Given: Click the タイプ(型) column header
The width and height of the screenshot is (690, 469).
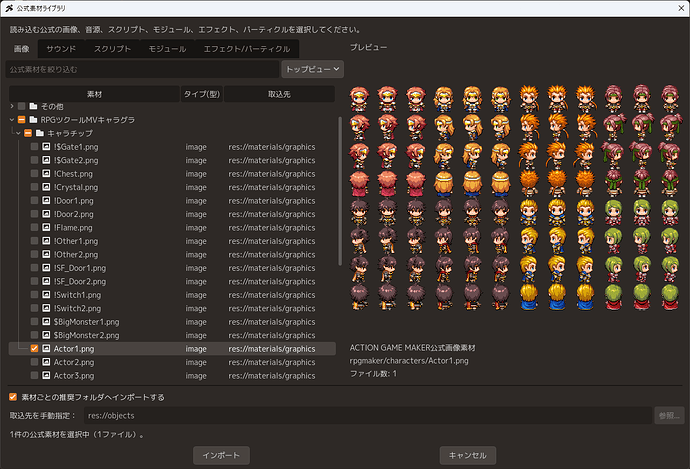Looking at the screenshot, I should click(202, 94).
